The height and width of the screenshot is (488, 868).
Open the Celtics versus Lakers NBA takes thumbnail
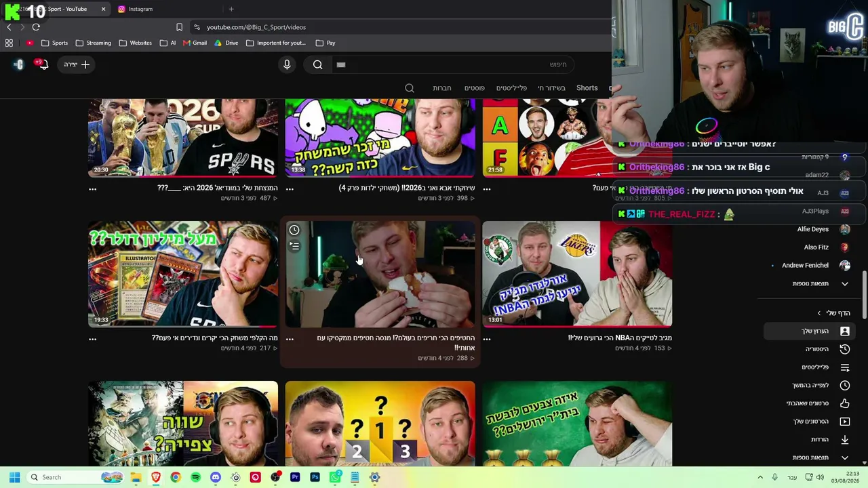click(x=577, y=274)
